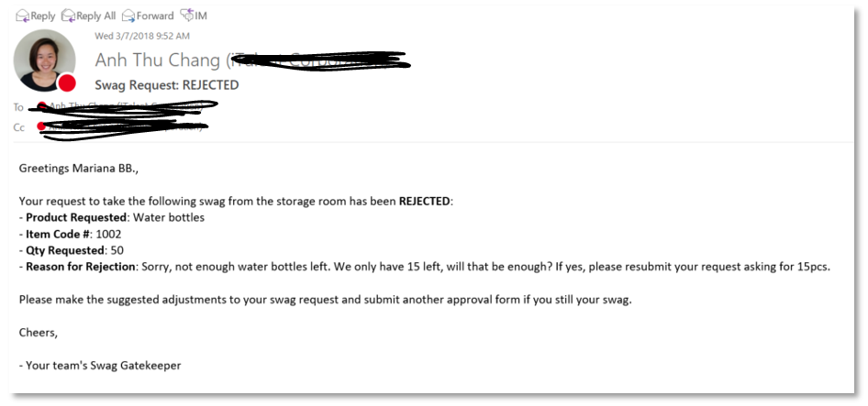Open the sender's profile photo
The width and height of the screenshot is (868, 406).
tap(43, 59)
